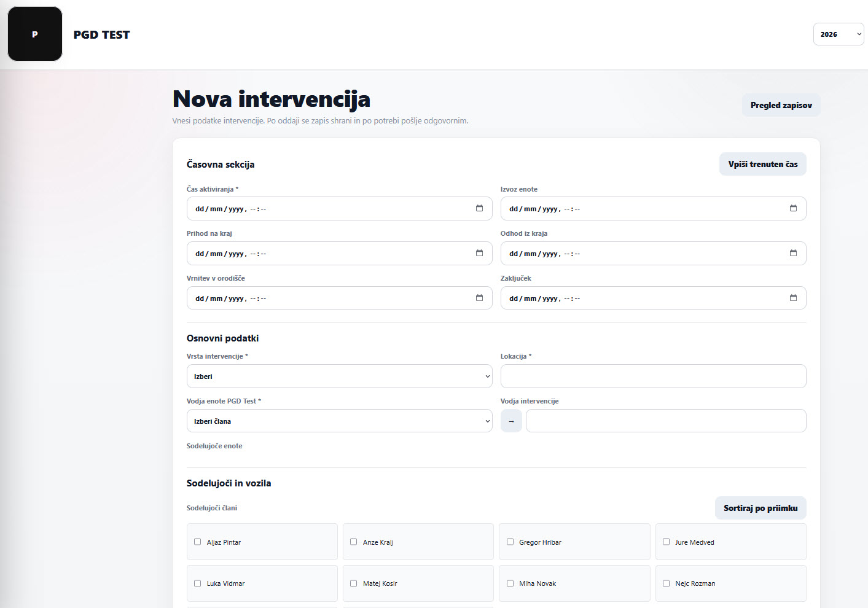
Task: Click the Odhod iz kraja date field
Action: pyautogui.click(x=654, y=254)
